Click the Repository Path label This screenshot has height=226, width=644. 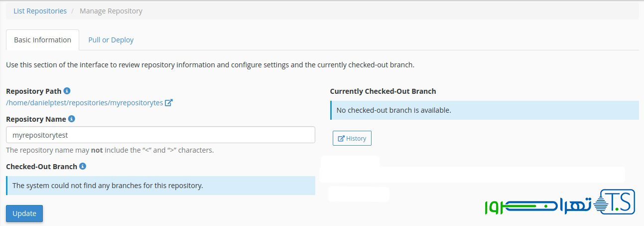33,91
